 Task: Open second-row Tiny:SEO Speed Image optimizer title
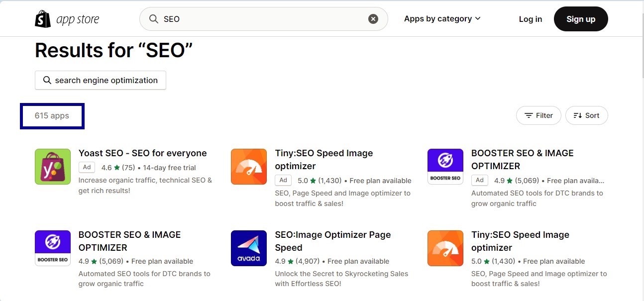pos(520,241)
